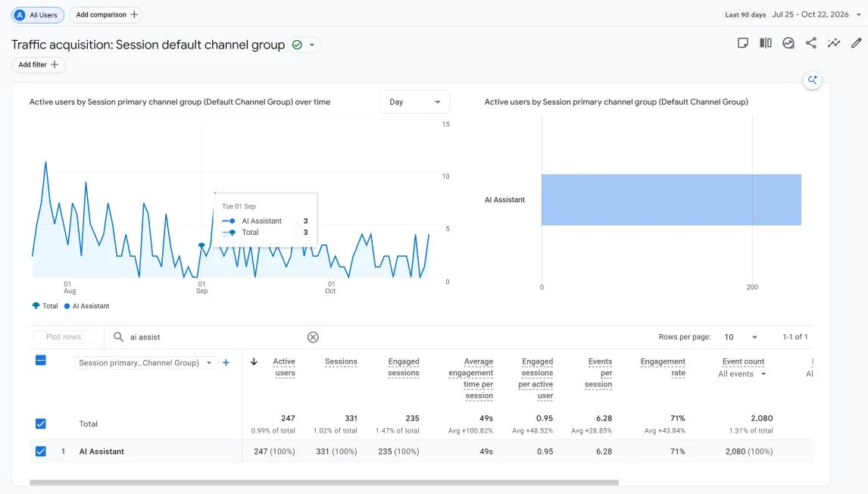Click the 'Jul 25 - Oct 22, 2026' date text
868x494 pixels.
click(810, 14)
